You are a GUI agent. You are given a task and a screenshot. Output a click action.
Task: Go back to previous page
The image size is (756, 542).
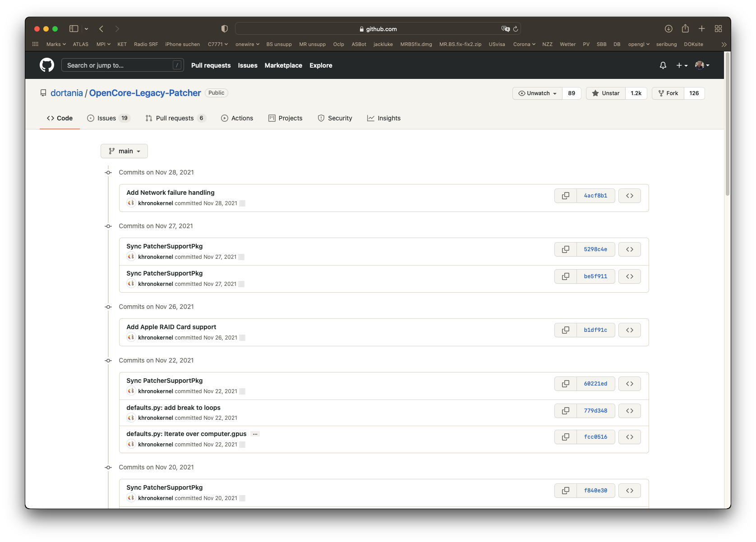[101, 29]
